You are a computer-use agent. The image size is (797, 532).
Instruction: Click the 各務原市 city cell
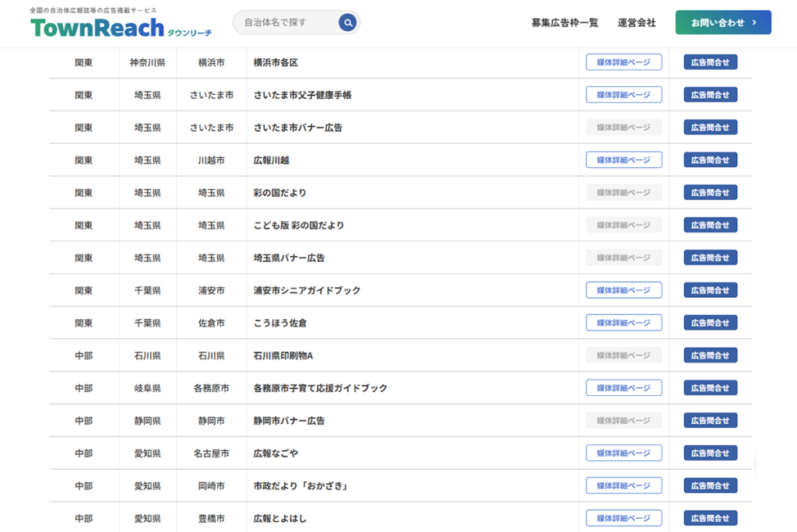coord(212,388)
